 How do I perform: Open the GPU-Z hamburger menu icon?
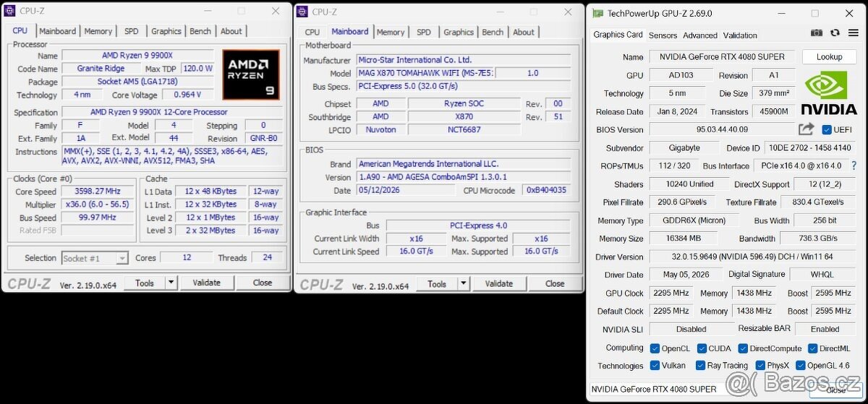tap(852, 33)
